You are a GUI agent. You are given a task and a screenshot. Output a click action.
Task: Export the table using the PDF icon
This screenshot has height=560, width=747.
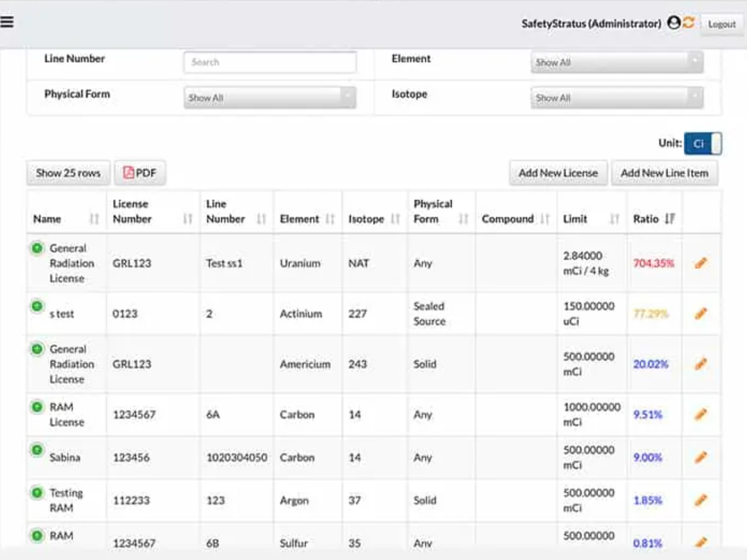coord(140,172)
